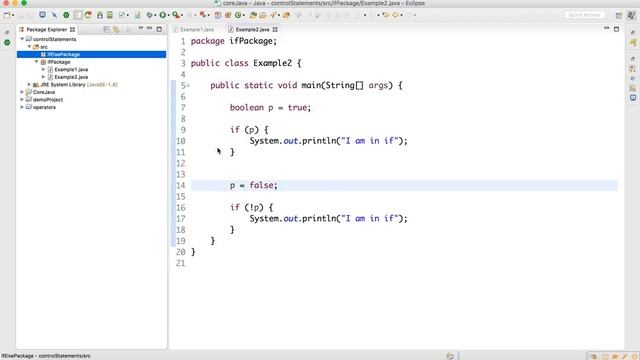The width and height of the screenshot is (640, 360).
Task: Expand the Example2.java tree node
Action: click(44, 77)
